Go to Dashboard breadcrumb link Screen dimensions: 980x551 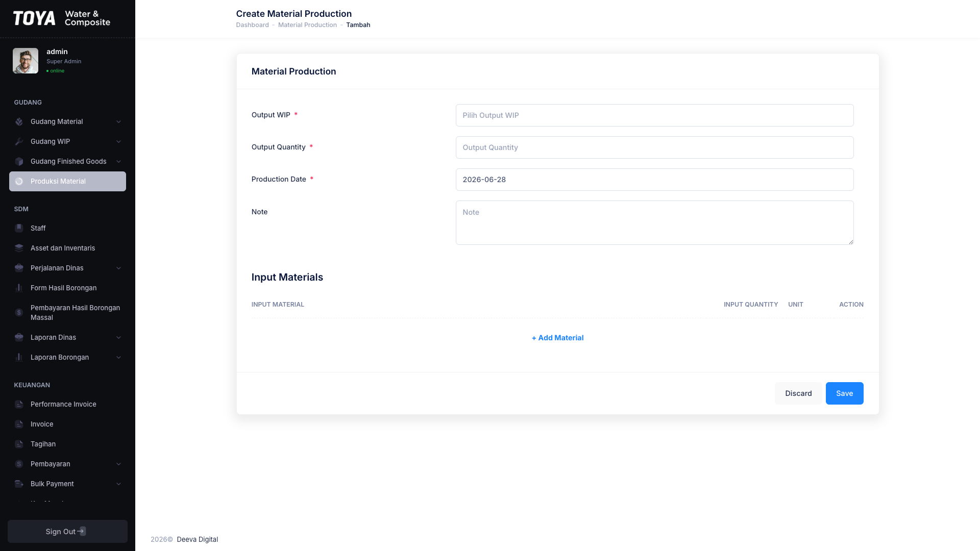point(252,25)
